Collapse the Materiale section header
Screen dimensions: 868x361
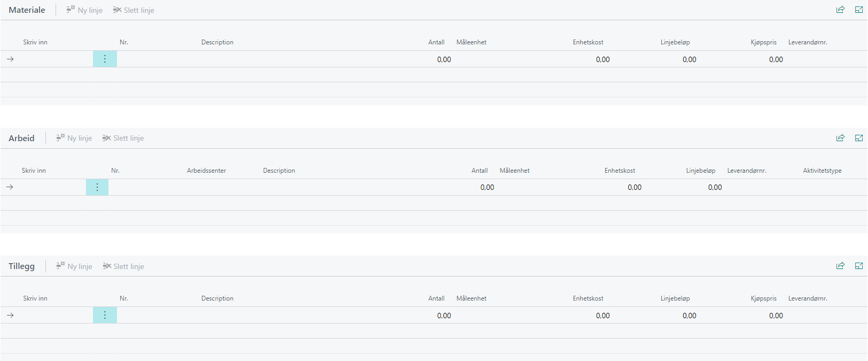click(27, 10)
